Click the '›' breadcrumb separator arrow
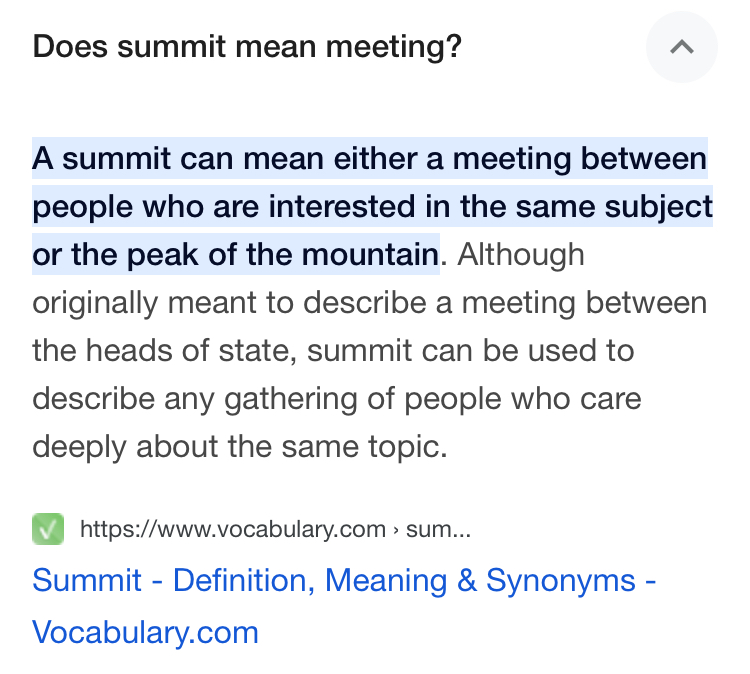 [x=396, y=530]
